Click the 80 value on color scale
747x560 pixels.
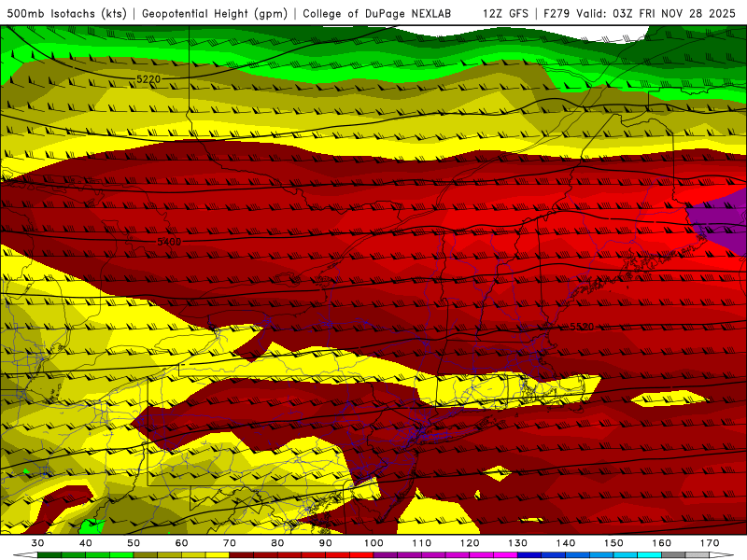[277, 543]
